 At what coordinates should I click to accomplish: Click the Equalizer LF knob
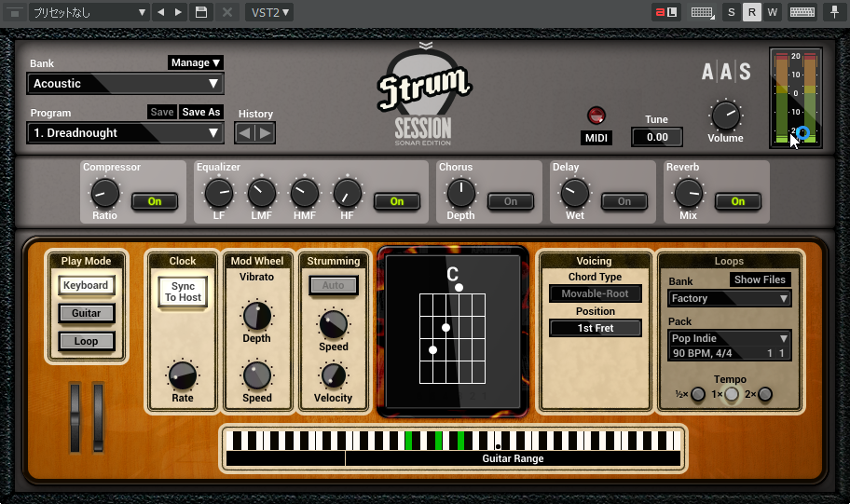(x=218, y=194)
